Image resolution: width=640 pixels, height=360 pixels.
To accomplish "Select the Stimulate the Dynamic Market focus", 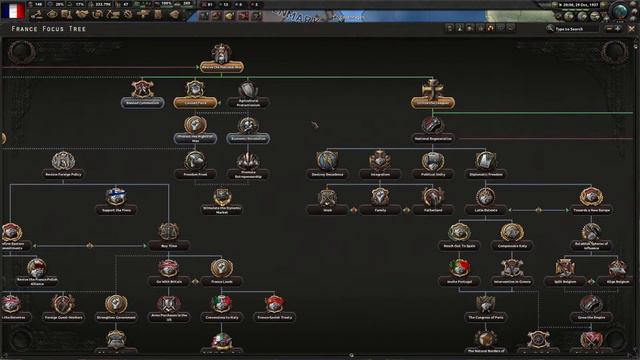I will 222,202.
